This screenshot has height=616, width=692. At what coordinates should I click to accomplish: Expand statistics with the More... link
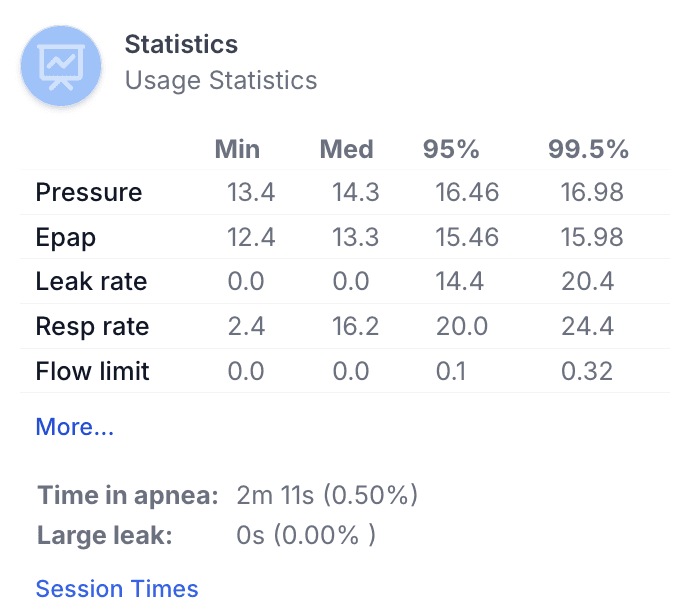click(75, 427)
